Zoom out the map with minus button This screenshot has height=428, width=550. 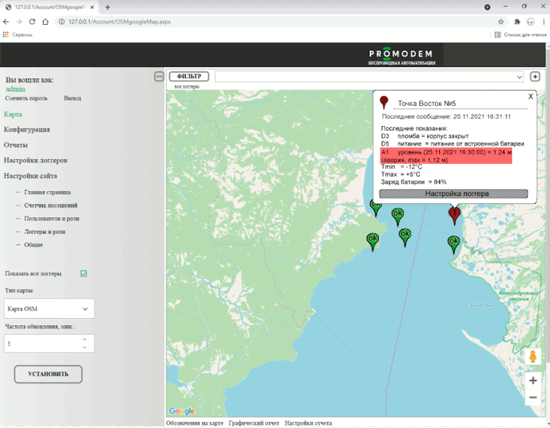tap(533, 397)
